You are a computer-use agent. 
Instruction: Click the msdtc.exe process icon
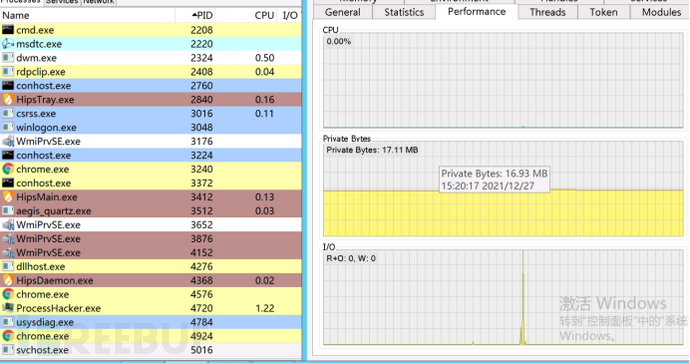coord(7,44)
